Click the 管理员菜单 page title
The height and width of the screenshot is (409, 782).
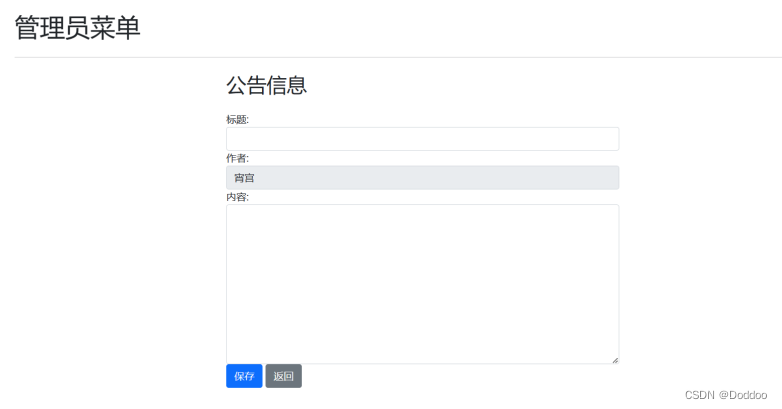(x=77, y=27)
